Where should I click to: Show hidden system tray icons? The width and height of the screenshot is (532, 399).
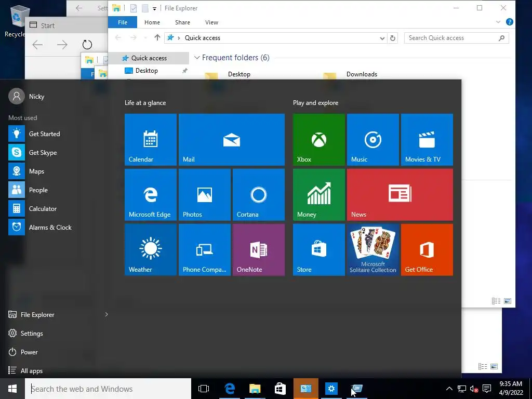[449, 389]
